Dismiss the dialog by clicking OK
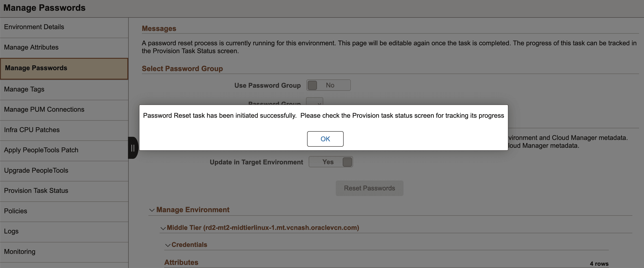The width and height of the screenshot is (644, 268). (x=325, y=139)
